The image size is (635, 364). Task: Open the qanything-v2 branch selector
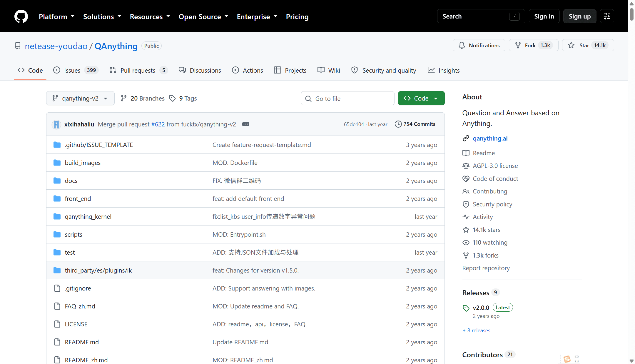[80, 98]
